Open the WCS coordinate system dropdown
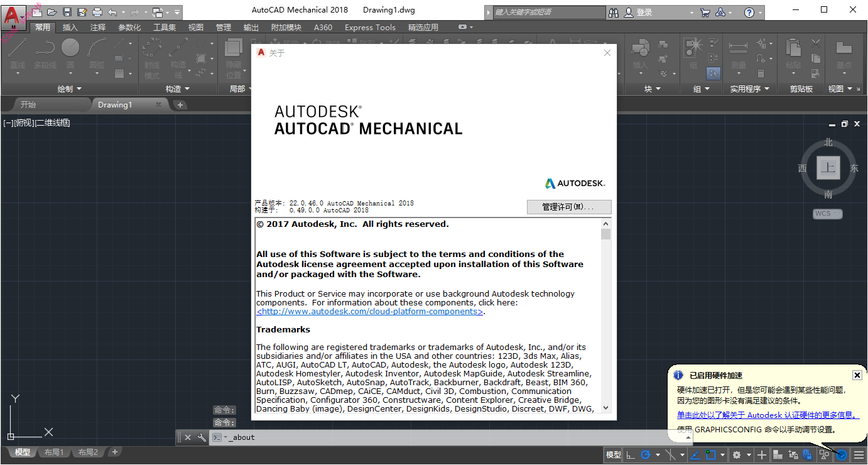Image resolution: width=868 pixels, height=465 pixels. click(828, 214)
